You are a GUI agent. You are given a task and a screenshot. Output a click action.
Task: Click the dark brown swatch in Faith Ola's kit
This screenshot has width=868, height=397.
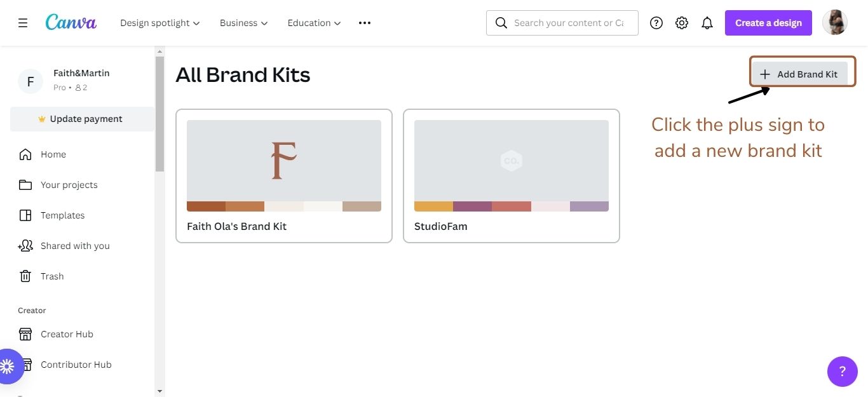(206, 206)
